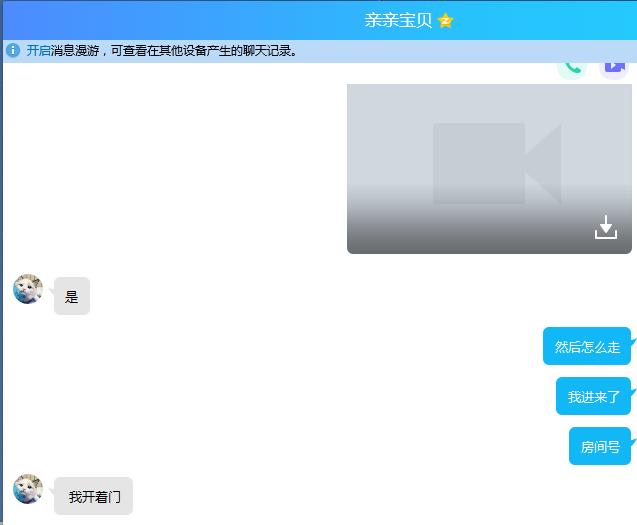This screenshot has width=637, height=525.
Task: Download the video using the arrow icon
Action: click(606, 227)
